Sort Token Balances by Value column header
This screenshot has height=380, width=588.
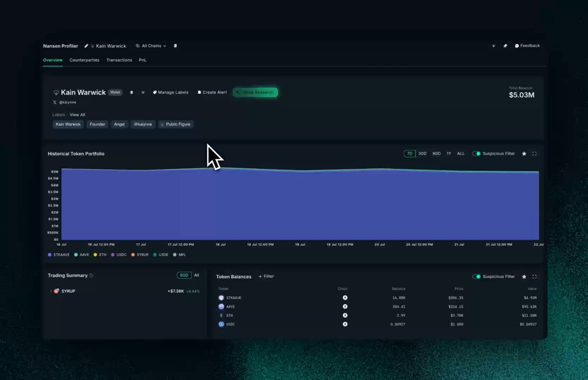pos(532,289)
